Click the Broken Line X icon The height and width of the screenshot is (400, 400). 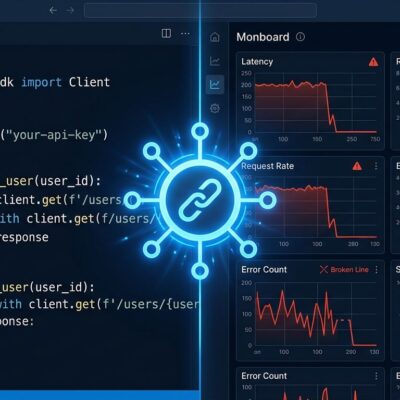tap(324, 269)
